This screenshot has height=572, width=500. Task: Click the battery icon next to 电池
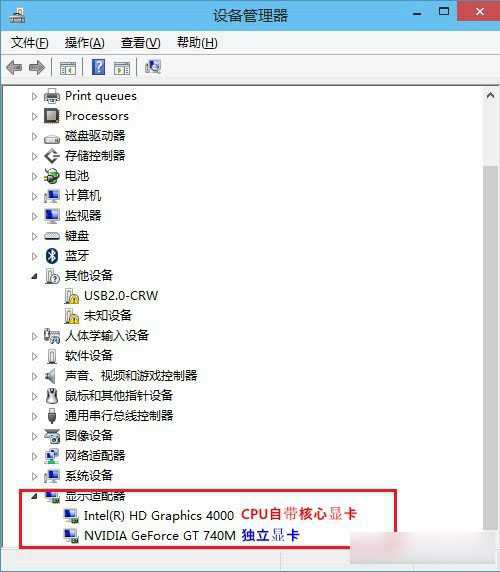click(x=52, y=176)
